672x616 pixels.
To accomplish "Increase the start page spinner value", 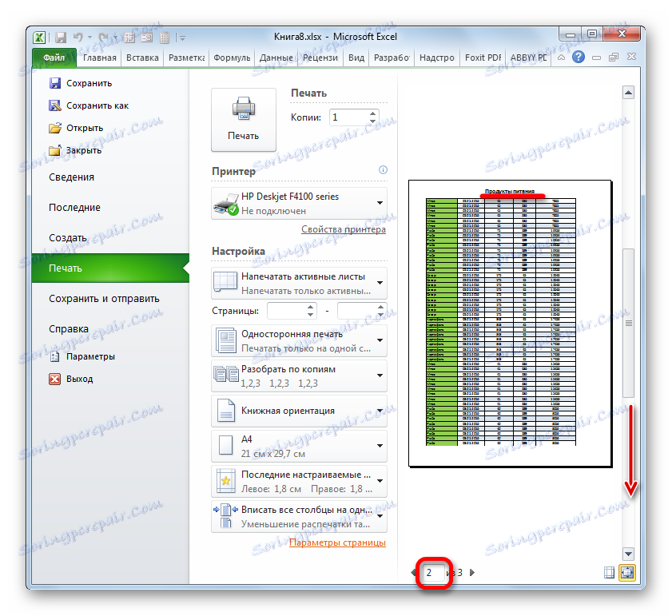I will point(311,307).
